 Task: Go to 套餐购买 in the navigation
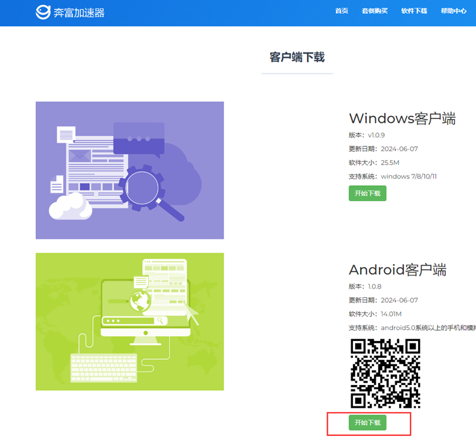[374, 11]
